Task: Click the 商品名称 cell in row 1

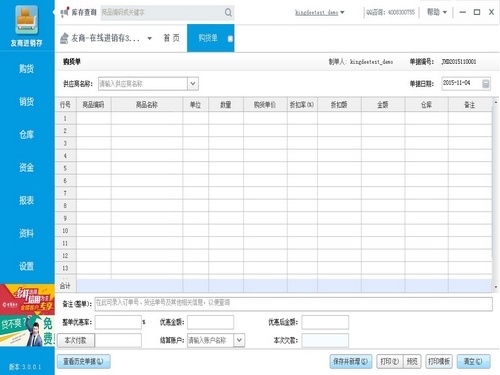Action: tap(147, 118)
